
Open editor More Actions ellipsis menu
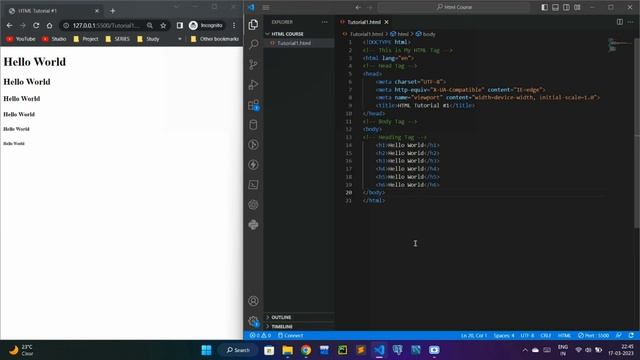[631, 22]
